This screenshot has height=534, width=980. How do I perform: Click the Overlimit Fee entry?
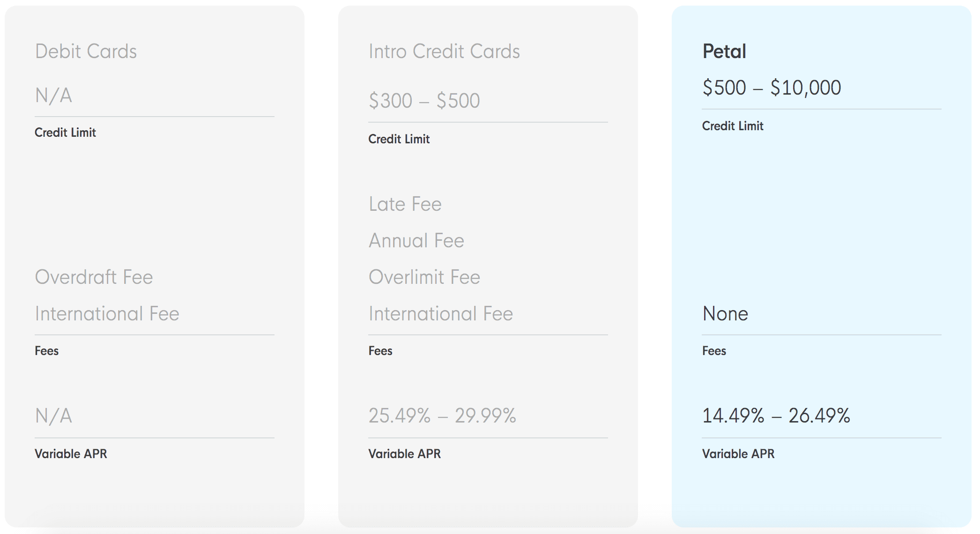[x=424, y=277]
